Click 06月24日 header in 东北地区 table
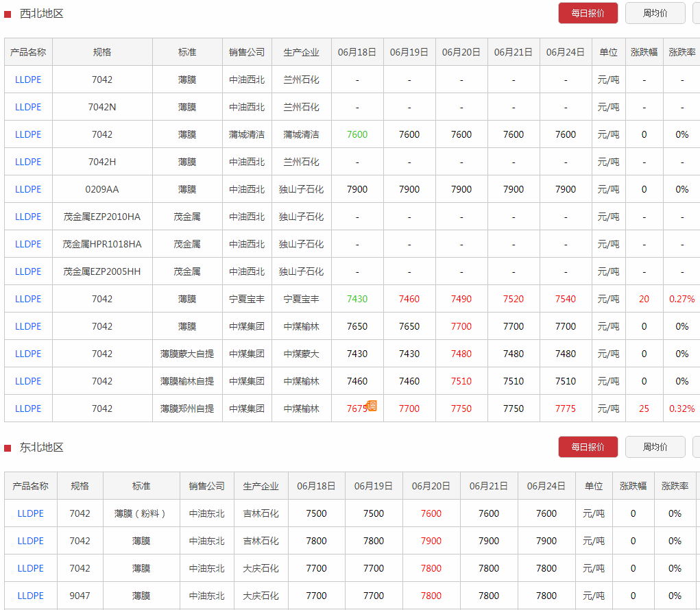 (x=546, y=486)
